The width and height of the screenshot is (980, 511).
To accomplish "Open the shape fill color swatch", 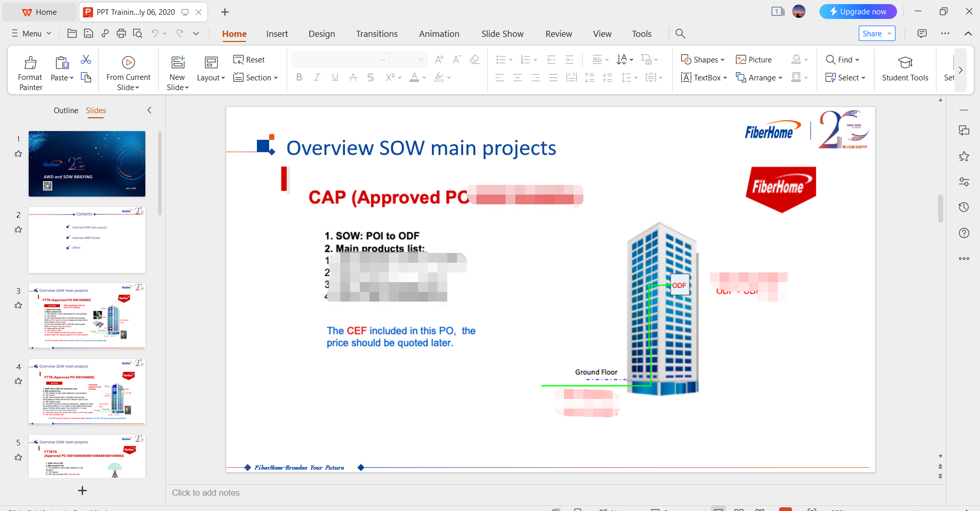I will (796, 59).
